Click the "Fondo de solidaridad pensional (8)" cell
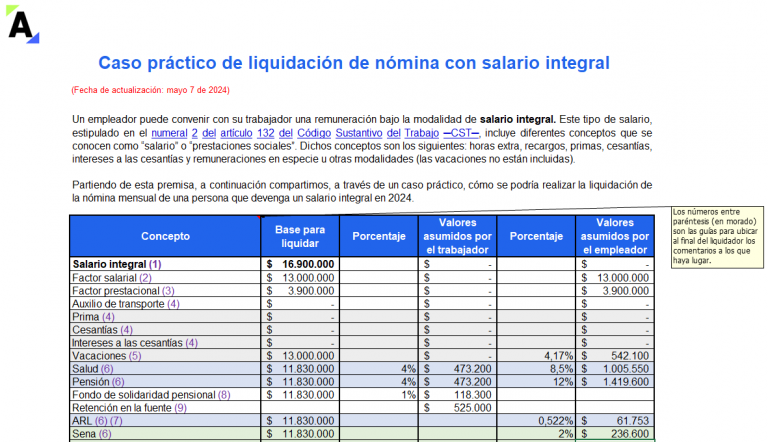The image size is (768, 442). pyautogui.click(x=165, y=394)
